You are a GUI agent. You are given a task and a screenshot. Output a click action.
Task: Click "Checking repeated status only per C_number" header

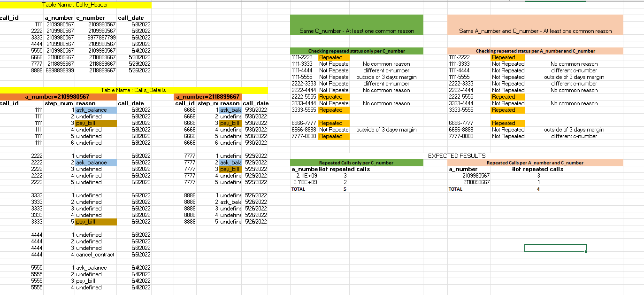click(x=357, y=51)
